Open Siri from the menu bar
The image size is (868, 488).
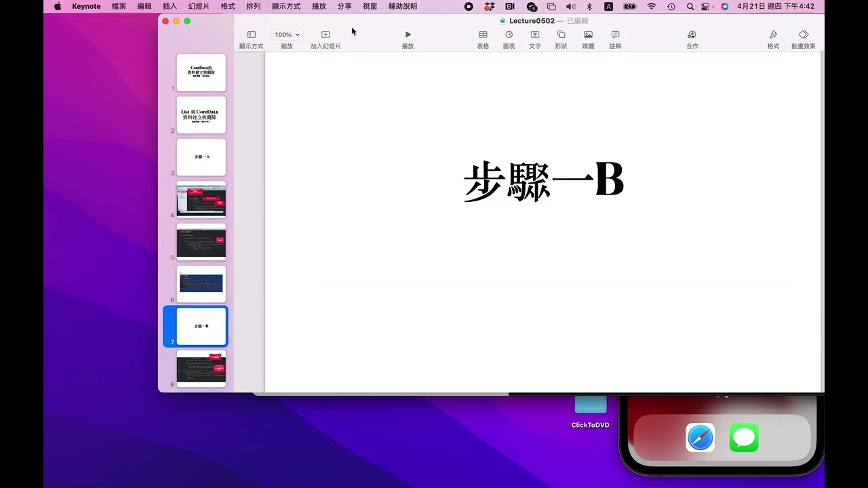pyautogui.click(x=725, y=6)
